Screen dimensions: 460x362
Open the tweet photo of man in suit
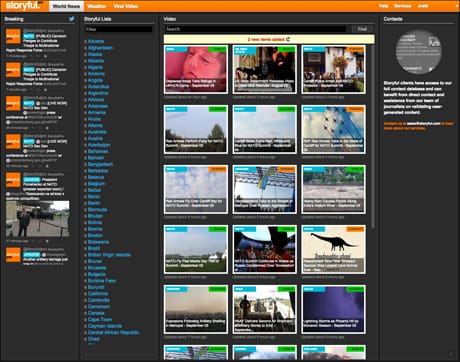pyautogui.click(x=38, y=219)
